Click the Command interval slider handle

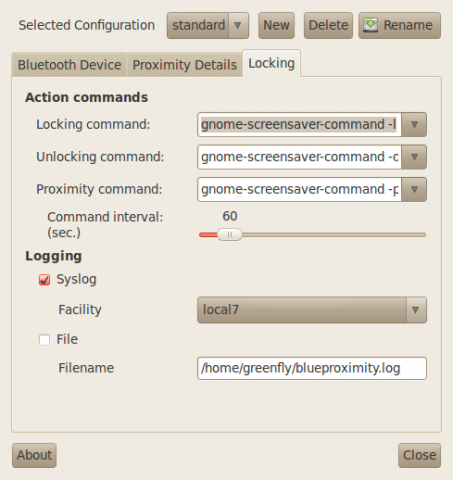pos(230,235)
